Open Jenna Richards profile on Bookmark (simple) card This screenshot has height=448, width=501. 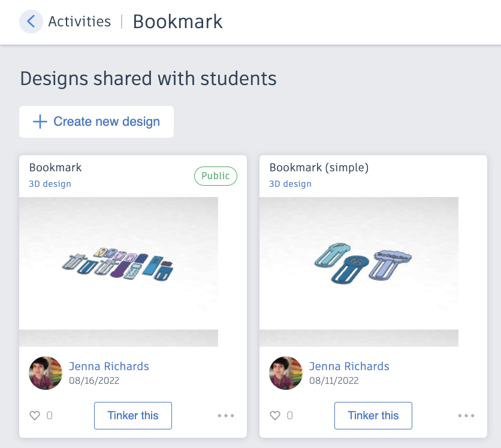click(349, 367)
